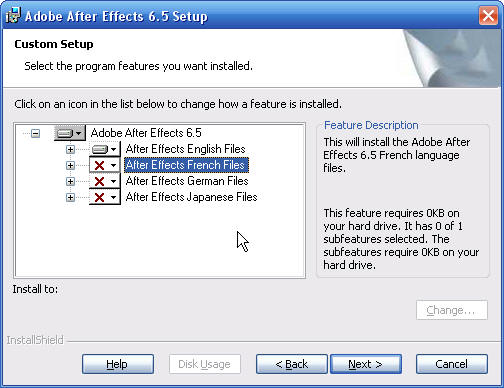Select After Effects German Files row
Image resolution: width=504 pixels, height=388 pixels.
click(x=187, y=181)
